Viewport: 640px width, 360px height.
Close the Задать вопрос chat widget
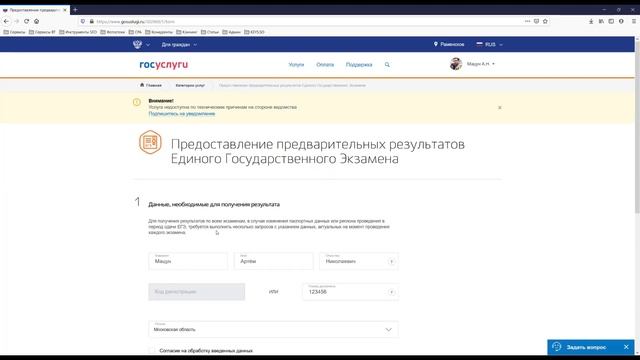[x=627, y=347]
